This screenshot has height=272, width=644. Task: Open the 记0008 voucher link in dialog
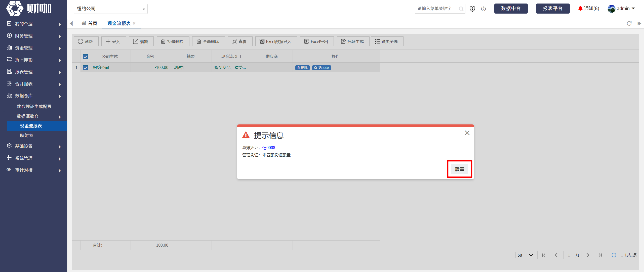(269, 148)
